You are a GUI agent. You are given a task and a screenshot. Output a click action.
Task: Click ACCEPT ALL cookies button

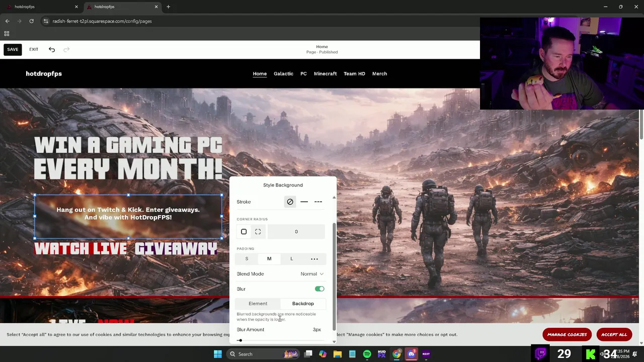tap(614, 335)
